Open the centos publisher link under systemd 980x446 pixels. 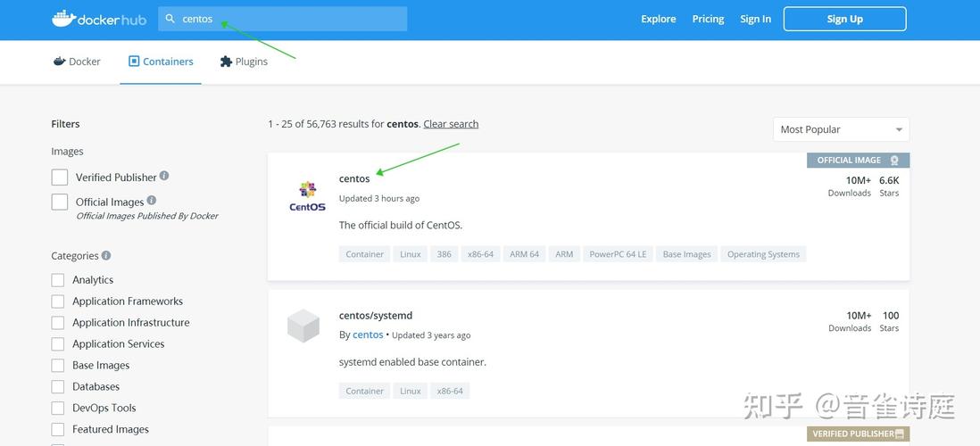click(x=368, y=334)
